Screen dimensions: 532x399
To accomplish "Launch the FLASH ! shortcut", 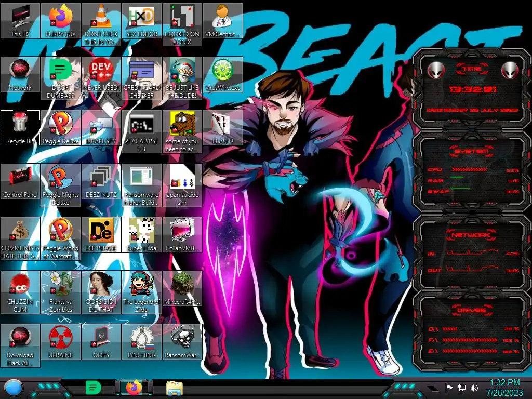I will (222, 128).
